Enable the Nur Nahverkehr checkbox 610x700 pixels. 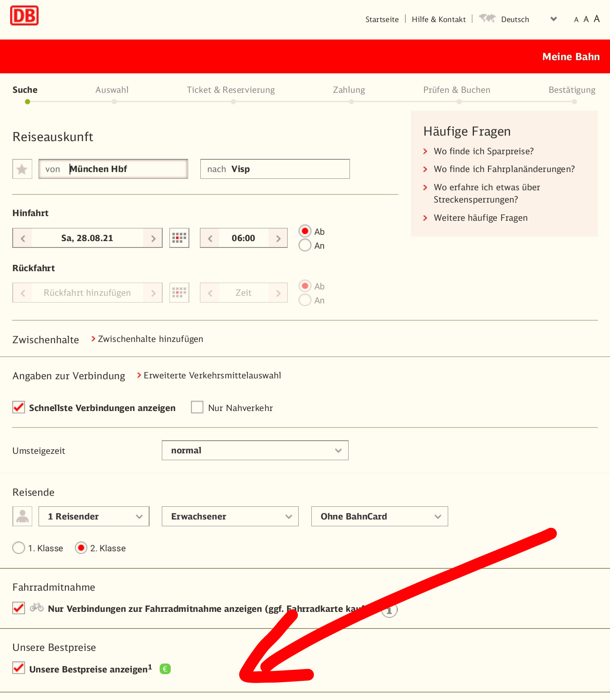pos(197,408)
